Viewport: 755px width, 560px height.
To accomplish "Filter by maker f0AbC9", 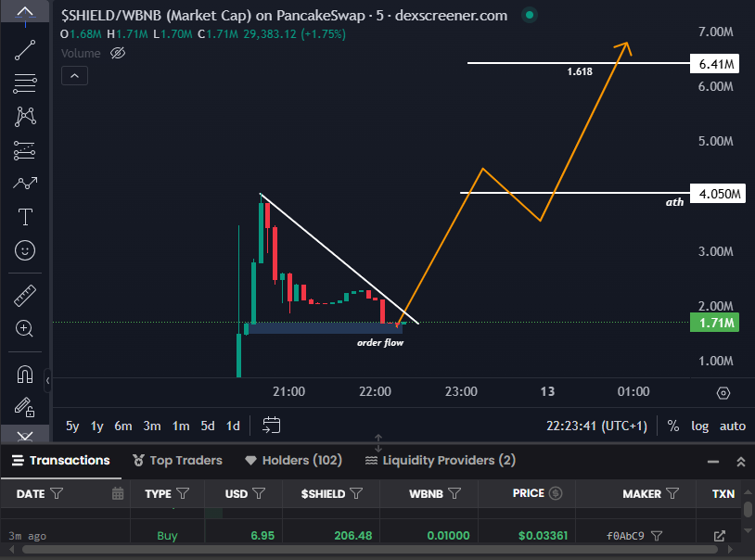I will pos(657,536).
